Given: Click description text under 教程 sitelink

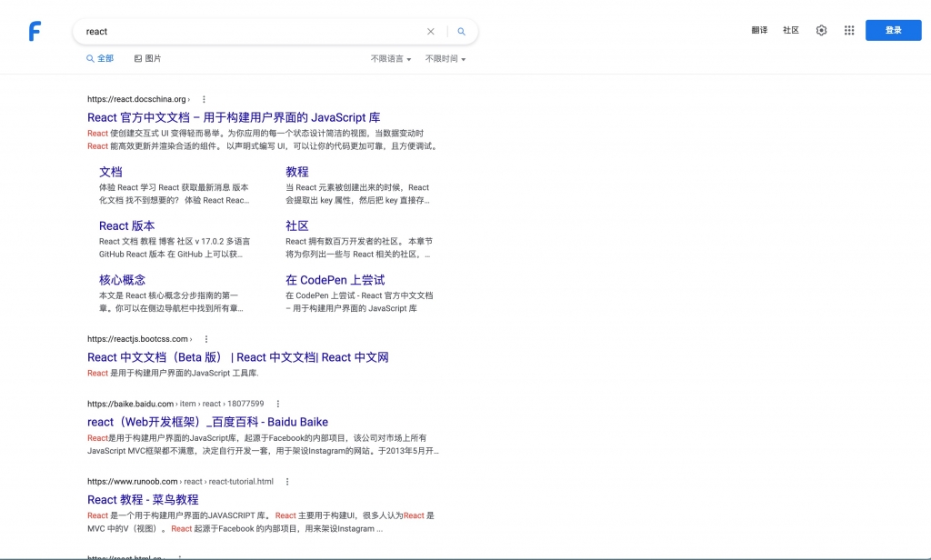Looking at the screenshot, I should pos(357,194).
